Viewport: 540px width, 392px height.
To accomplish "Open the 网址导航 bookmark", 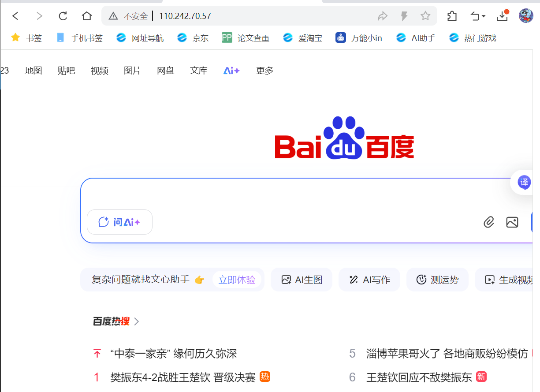I will point(140,38).
